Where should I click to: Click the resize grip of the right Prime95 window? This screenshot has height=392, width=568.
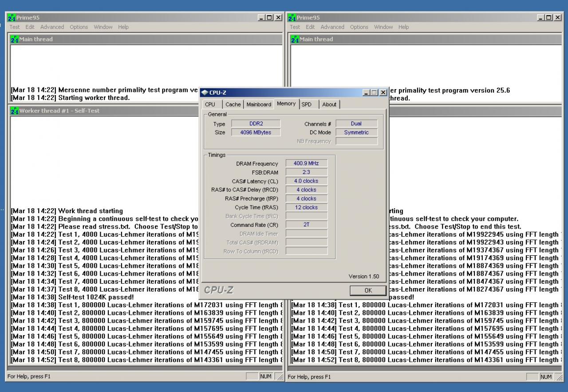click(560, 377)
